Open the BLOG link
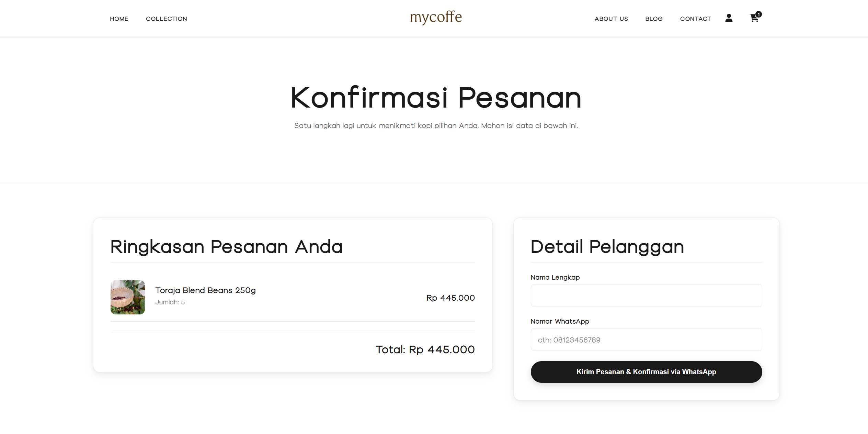Screen dimensions: 868x434 coord(654,19)
